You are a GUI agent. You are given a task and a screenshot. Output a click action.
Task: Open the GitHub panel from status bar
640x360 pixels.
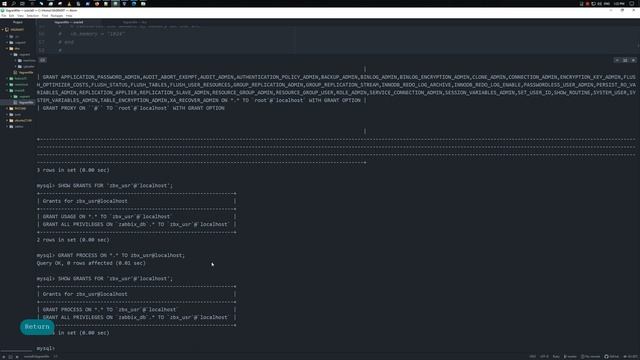pyautogui.click(x=612, y=356)
